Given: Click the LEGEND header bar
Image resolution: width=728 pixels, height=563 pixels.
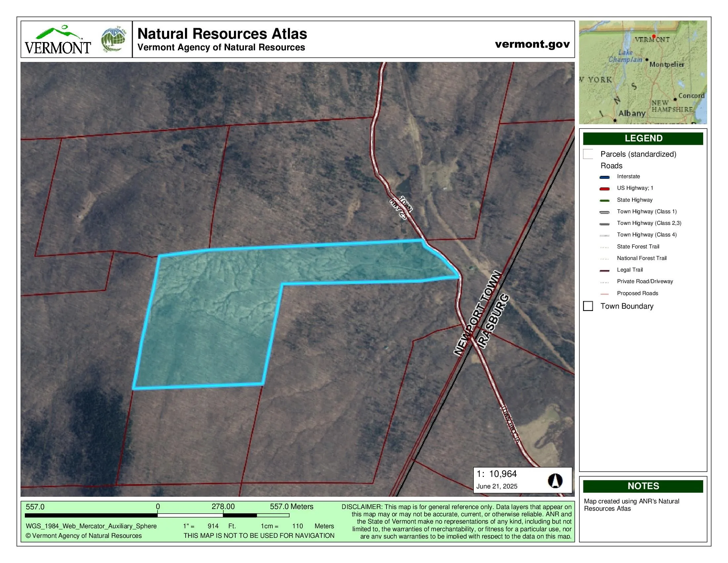Looking at the screenshot, I should click(x=643, y=138).
